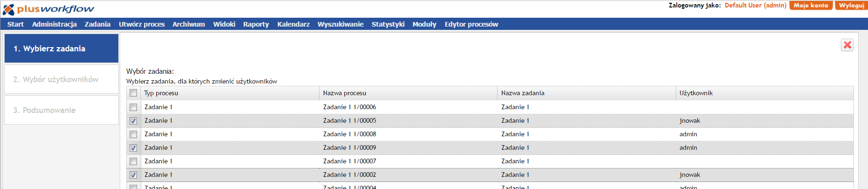868x189 pixels.
Task: Open the Administracja menu
Action: point(54,24)
